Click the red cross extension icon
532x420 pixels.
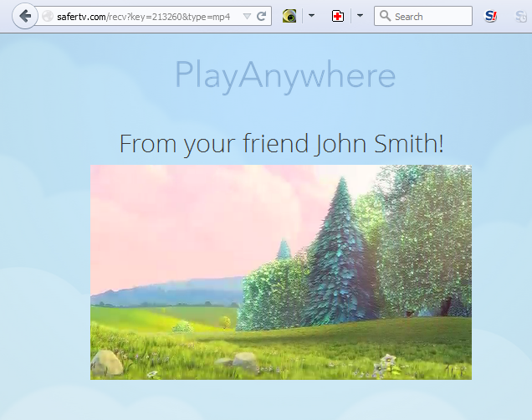tap(338, 16)
